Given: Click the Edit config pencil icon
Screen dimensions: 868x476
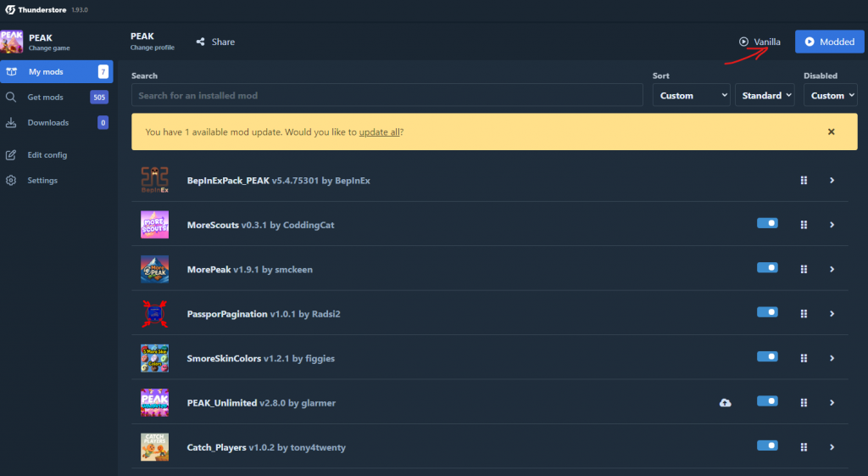Looking at the screenshot, I should point(11,155).
